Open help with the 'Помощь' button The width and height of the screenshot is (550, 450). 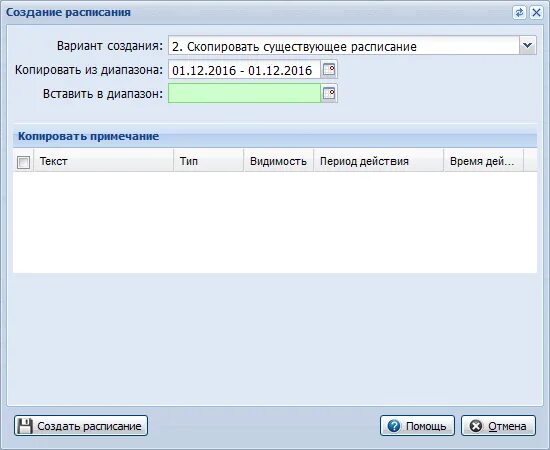[x=417, y=426]
